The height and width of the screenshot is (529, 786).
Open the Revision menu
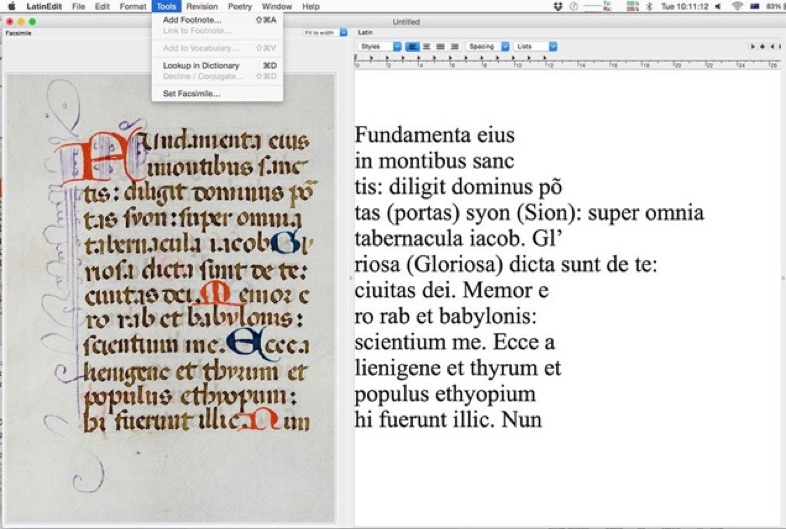[202, 7]
